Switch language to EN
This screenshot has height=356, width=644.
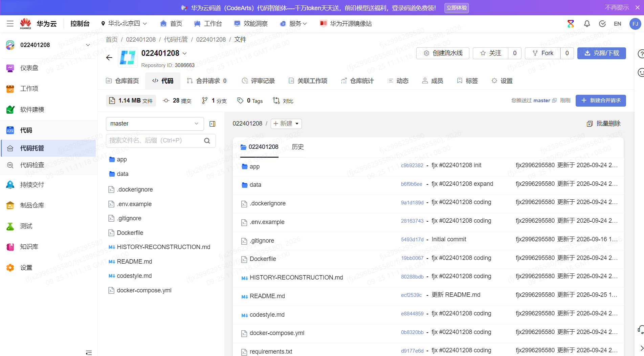point(617,24)
